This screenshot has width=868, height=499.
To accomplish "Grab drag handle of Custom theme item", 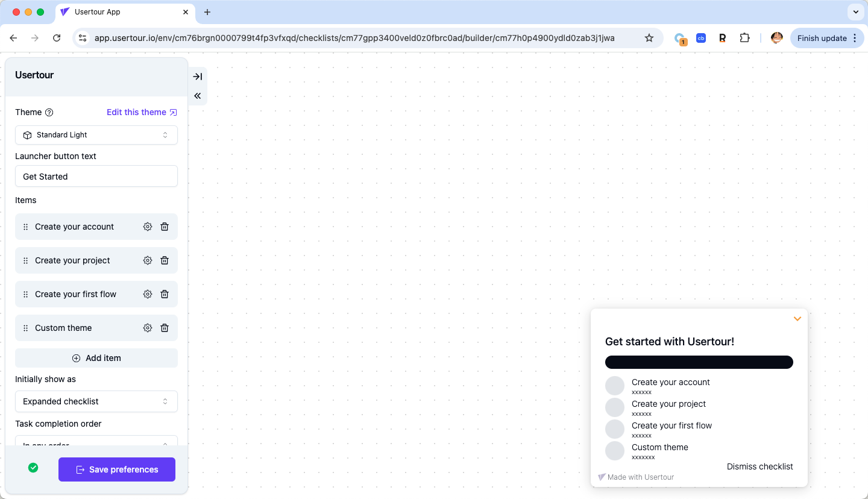I will click(25, 328).
